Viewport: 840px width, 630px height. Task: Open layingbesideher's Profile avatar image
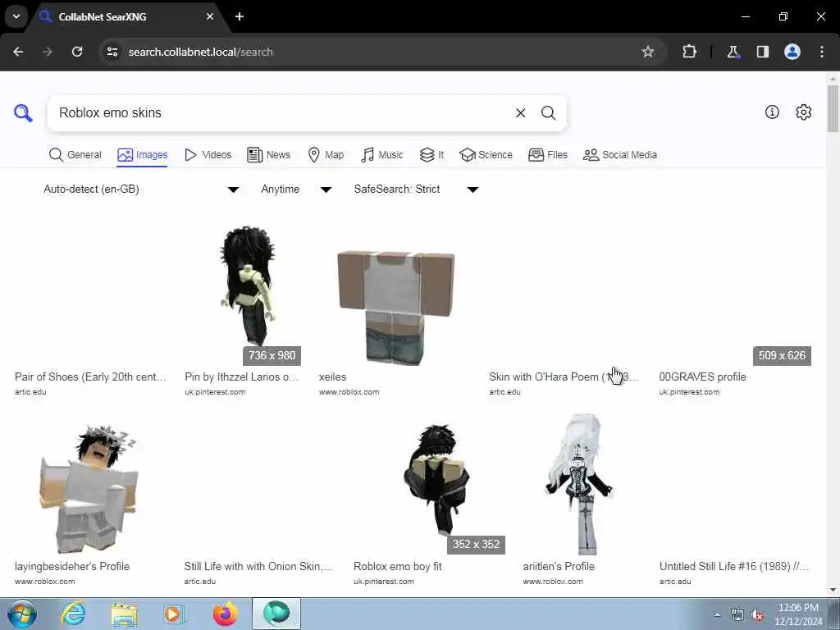[89, 487]
